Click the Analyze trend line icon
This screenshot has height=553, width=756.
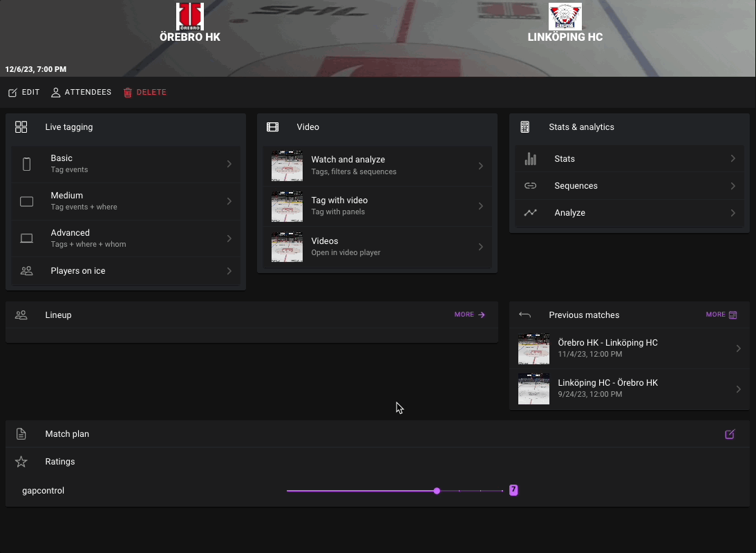coord(530,213)
